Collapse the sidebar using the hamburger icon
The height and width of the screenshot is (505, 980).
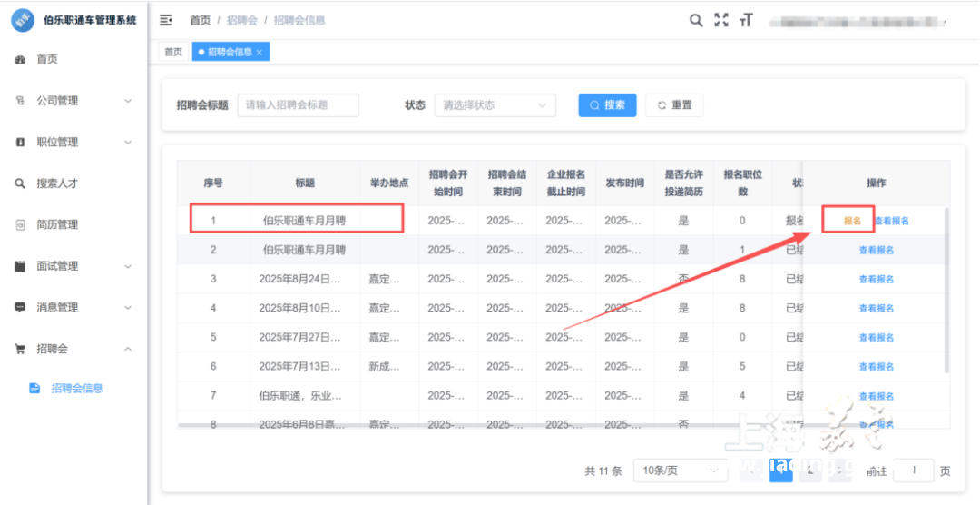tap(166, 20)
